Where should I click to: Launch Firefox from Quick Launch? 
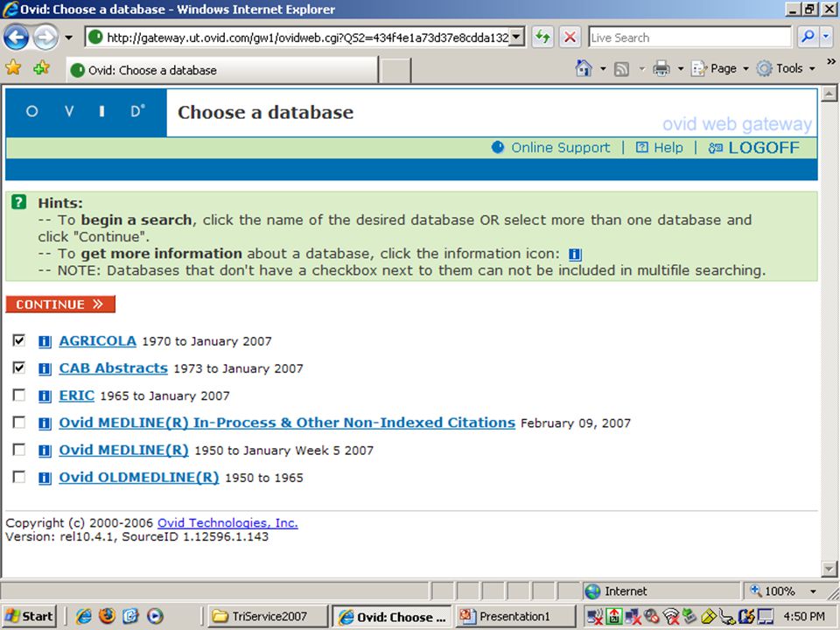tap(107, 616)
